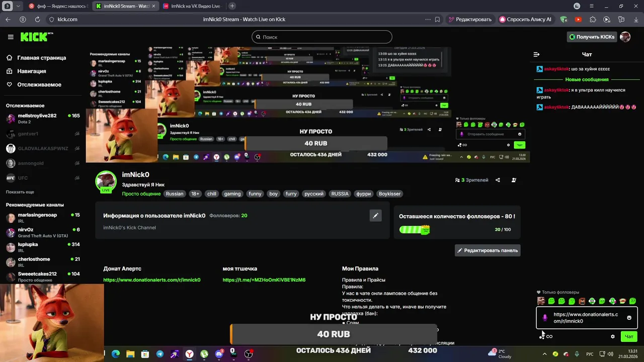Open Навигация in sidebar
Image resolution: width=644 pixels, height=362 pixels.
(32, 71)
